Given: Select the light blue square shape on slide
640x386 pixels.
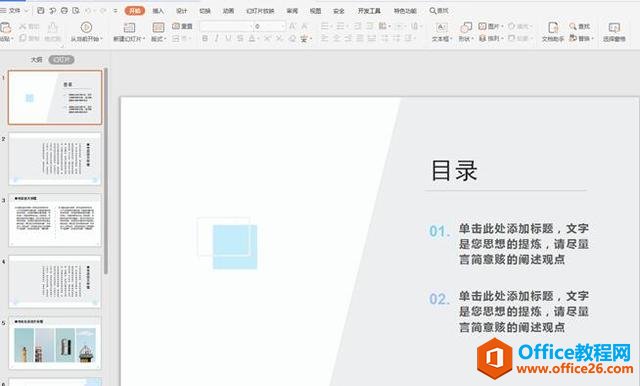Looking at the screenshot, I should point(235,247).
